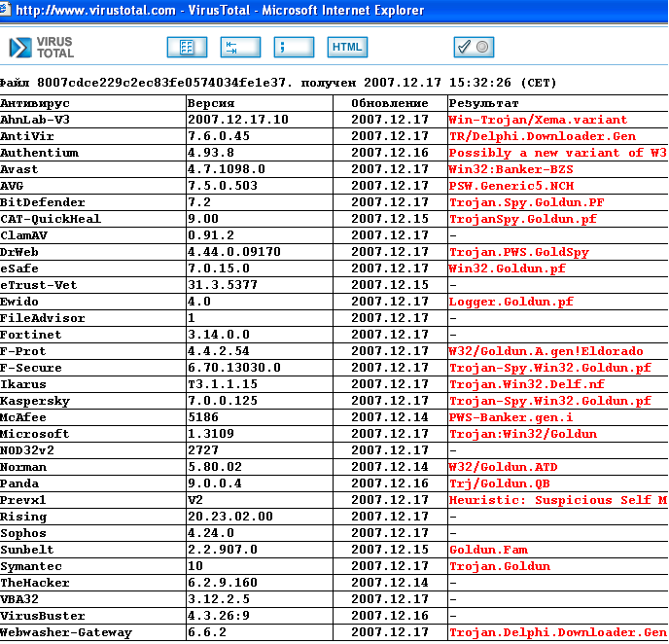The width and height of the screenshot is (669, 644).
Task: Click the TheHacker antivirus name
Action: [35, 583]
